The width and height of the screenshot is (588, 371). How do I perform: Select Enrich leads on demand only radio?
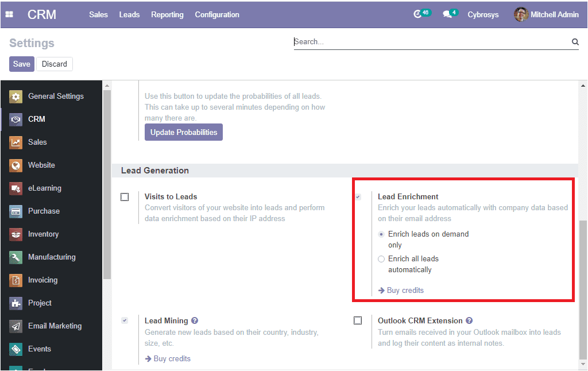coord(381,234)
